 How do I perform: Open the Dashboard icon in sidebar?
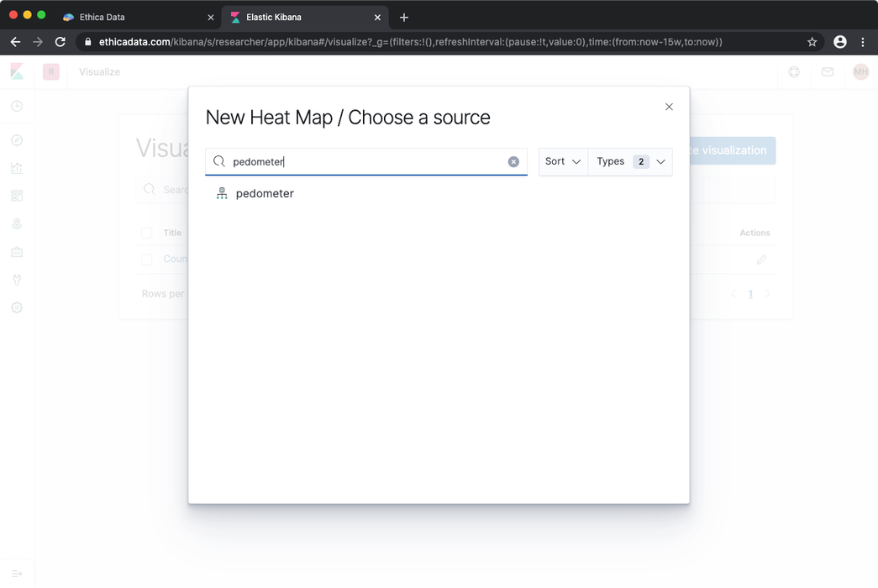(x=17, y=195)
